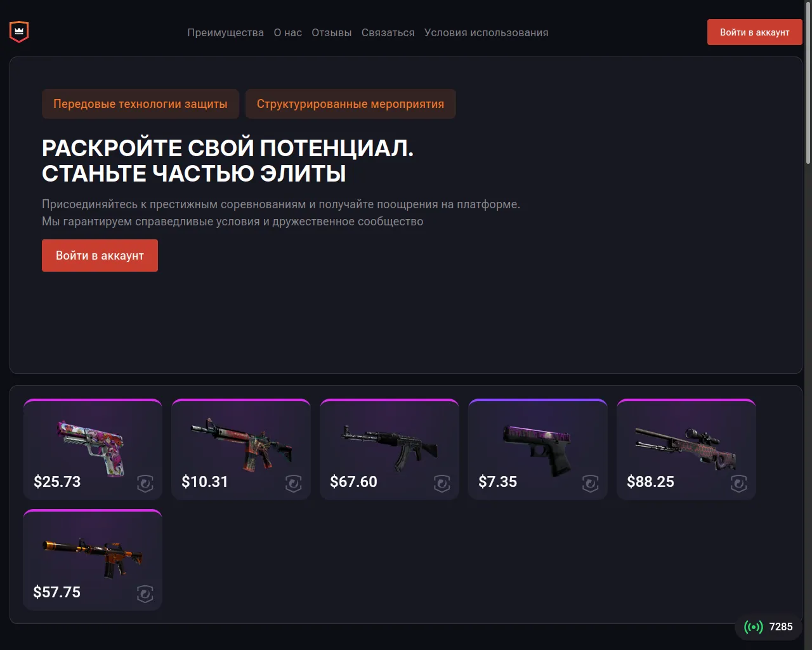Select the Передовые технологии защиты tag
Image resolution: width=812 pixels, height=650 pixels.
tap(140, 104)
